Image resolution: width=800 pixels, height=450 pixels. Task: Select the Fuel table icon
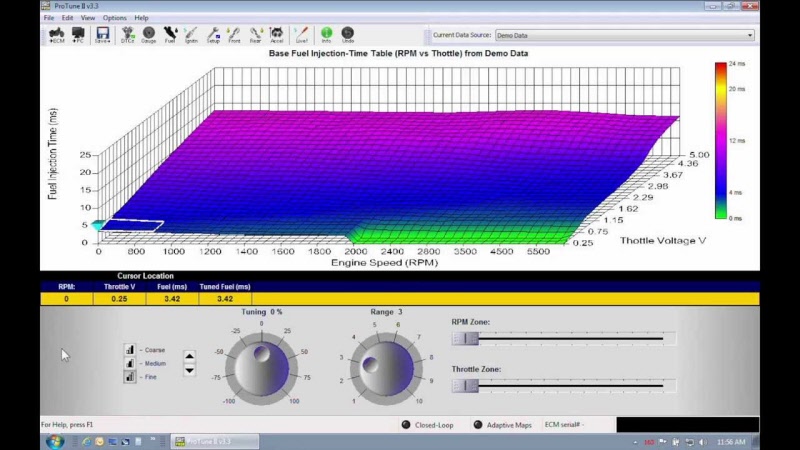pyautogui.click(x=170, y=34)
